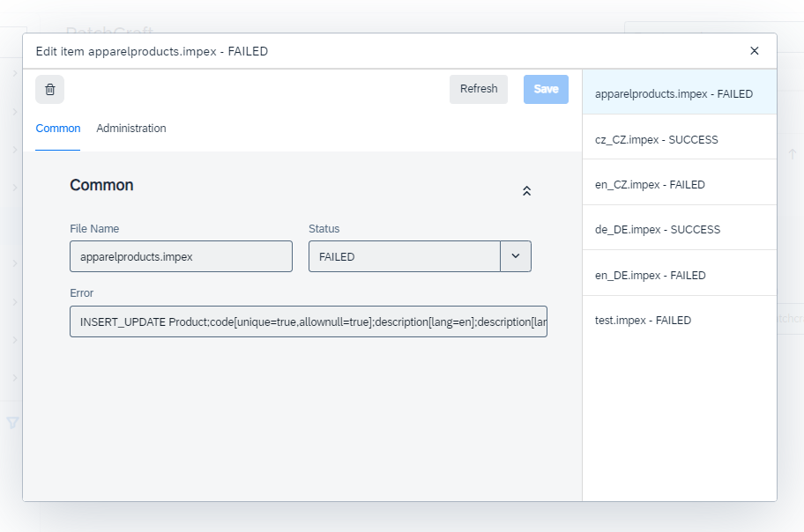This screenshot has width=804, height=532.
Task: Click the trash delete icon
Action: (x=50, y=89)
